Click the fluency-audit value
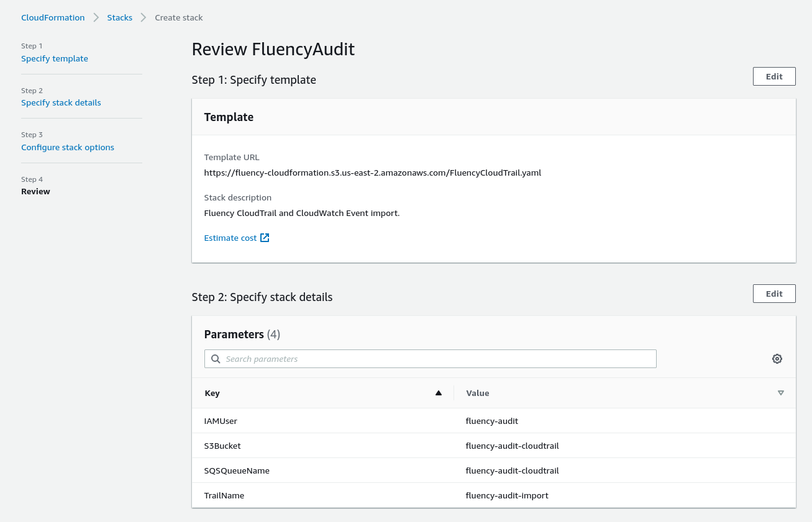Image resolution: width=812 pixels, height=522 pixels. 492,421
